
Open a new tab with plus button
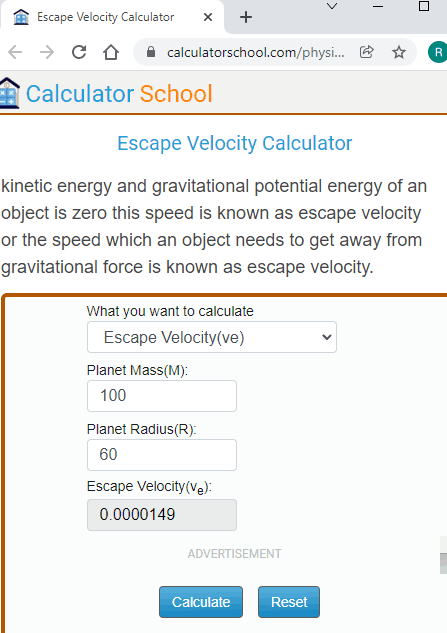click(x=246, y=17)
